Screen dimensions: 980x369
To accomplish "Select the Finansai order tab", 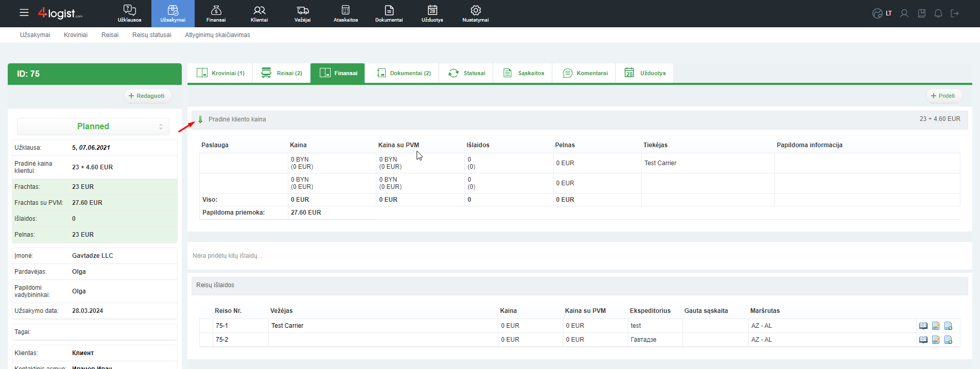I will click(338, 73).
